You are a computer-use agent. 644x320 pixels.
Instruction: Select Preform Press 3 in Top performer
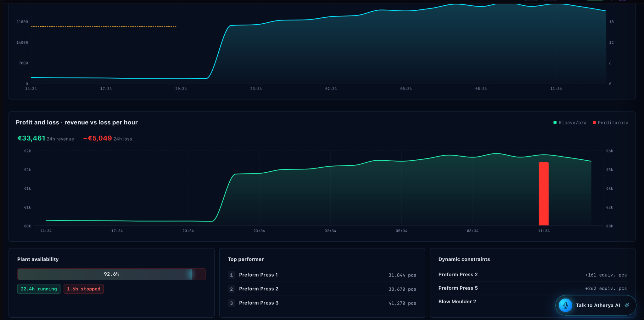[x=259, y=303]
